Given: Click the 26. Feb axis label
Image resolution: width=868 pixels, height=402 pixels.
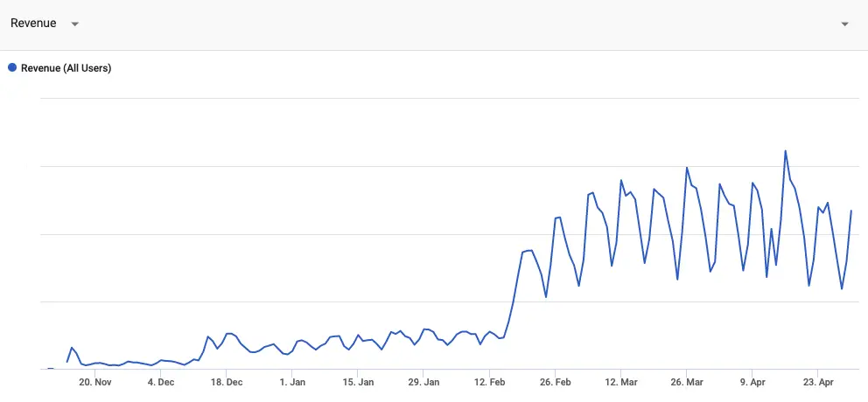Looking at the screenshot, I should point(556,382).
